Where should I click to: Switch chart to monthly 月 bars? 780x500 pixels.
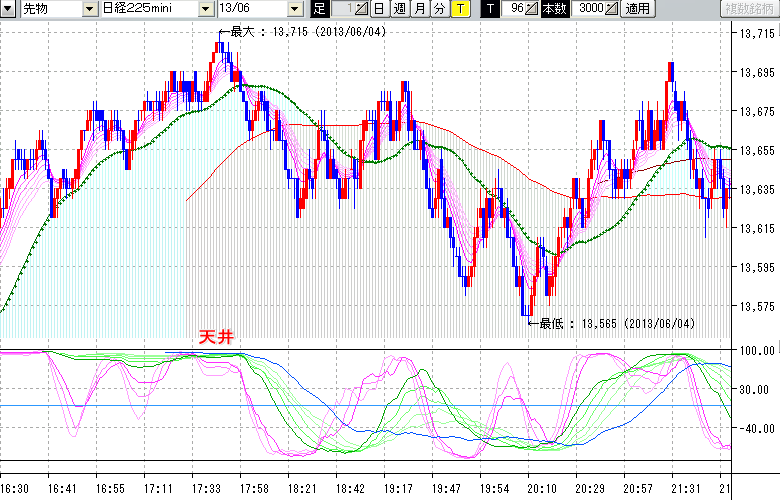pos(419,9)
